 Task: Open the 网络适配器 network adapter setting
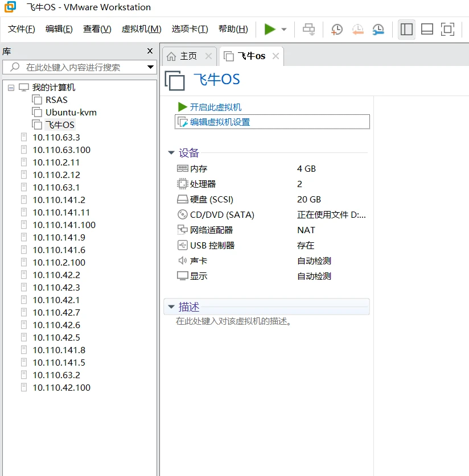coord(205,230)
